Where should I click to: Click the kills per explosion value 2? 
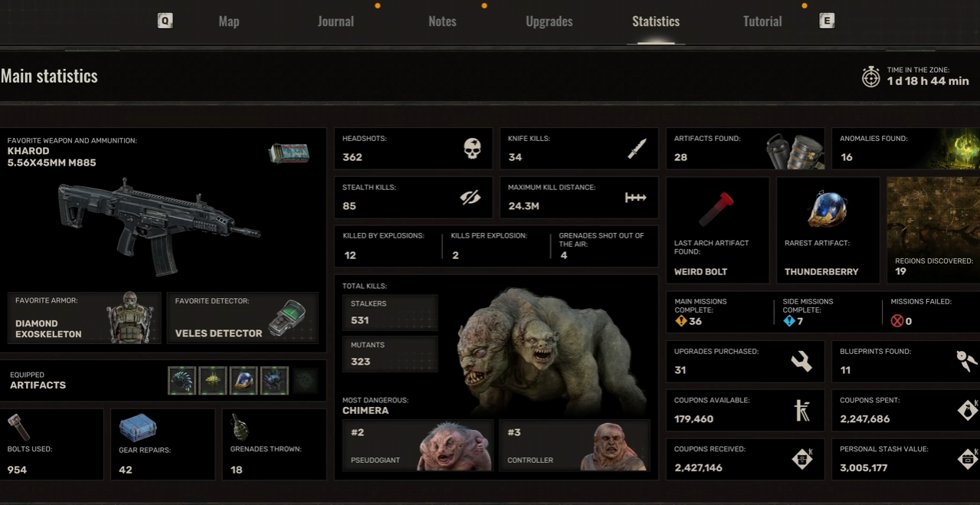click(x=455, y=255)
